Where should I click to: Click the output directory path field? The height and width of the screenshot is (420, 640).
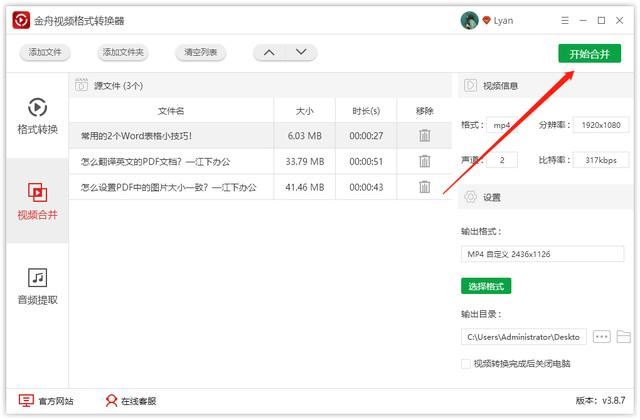click(x=524, y=337)
